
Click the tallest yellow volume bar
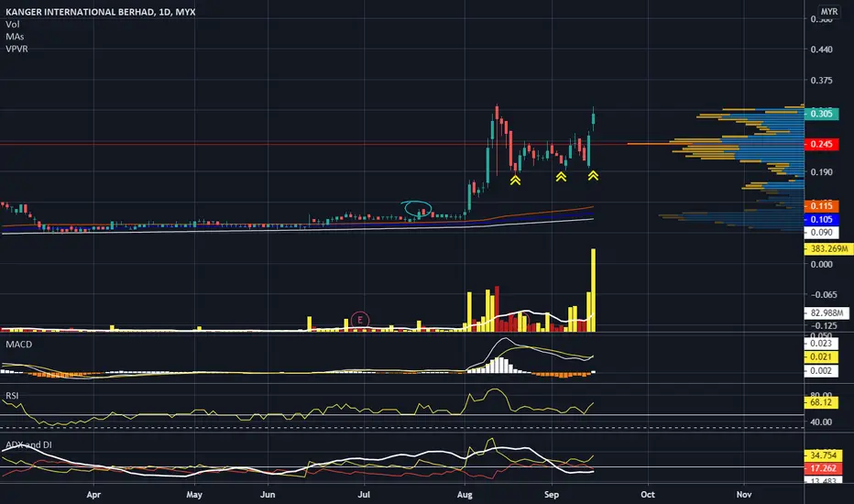pyautogui.click(x=593, y=290)
